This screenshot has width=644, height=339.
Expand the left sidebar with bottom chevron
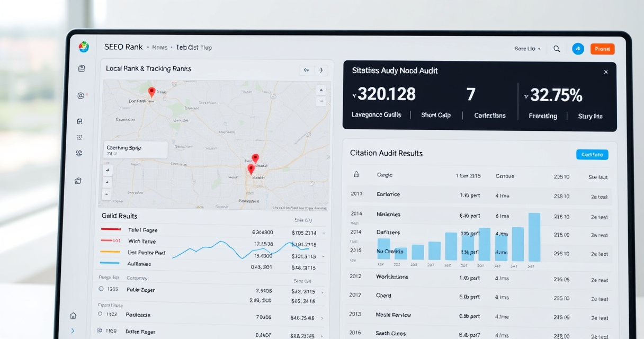click(x=73, y=331)
